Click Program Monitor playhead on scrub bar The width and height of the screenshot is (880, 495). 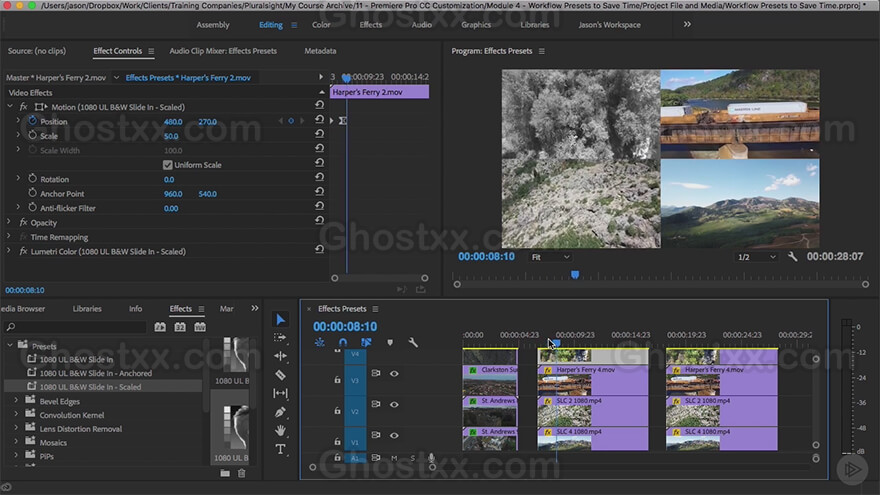(x=575, y=274)
